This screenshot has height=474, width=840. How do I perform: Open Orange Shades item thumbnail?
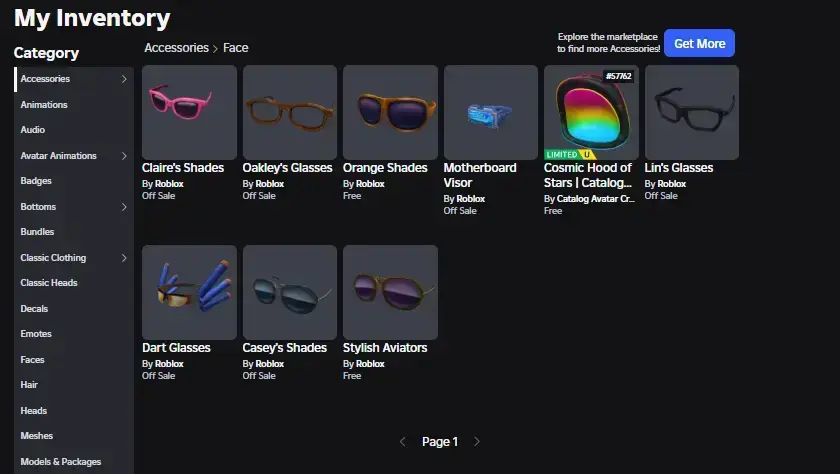pyautogui.click(x=391, y=112)
